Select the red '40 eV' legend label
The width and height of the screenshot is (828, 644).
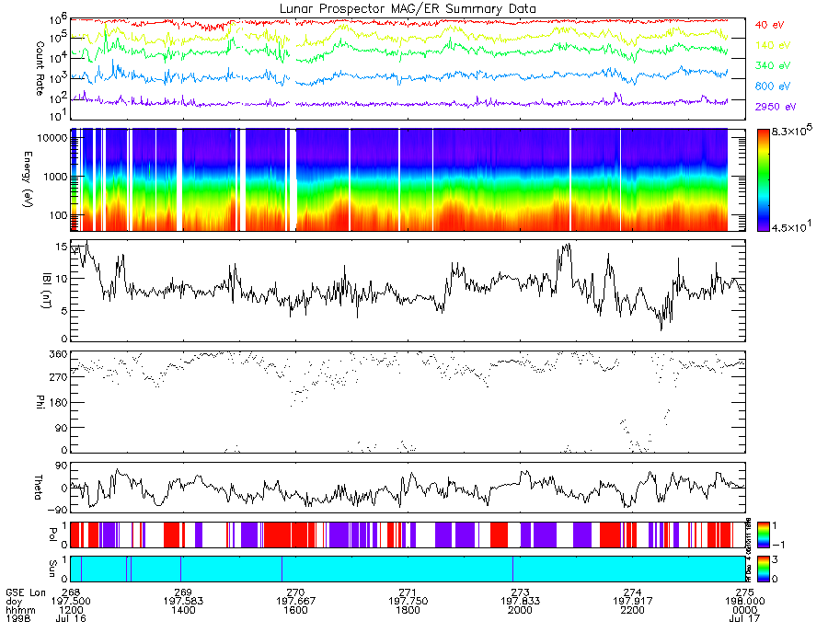tap(769, 25)
